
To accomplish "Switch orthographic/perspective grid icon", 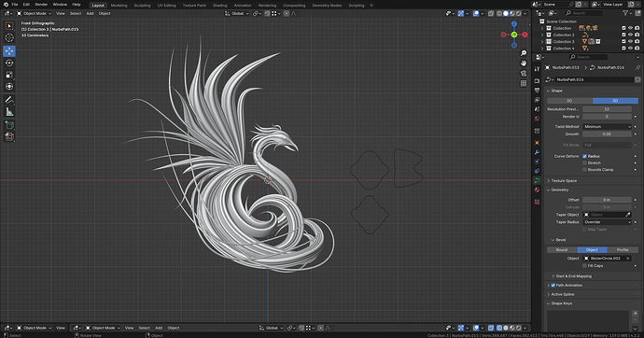I will (524, 83).
